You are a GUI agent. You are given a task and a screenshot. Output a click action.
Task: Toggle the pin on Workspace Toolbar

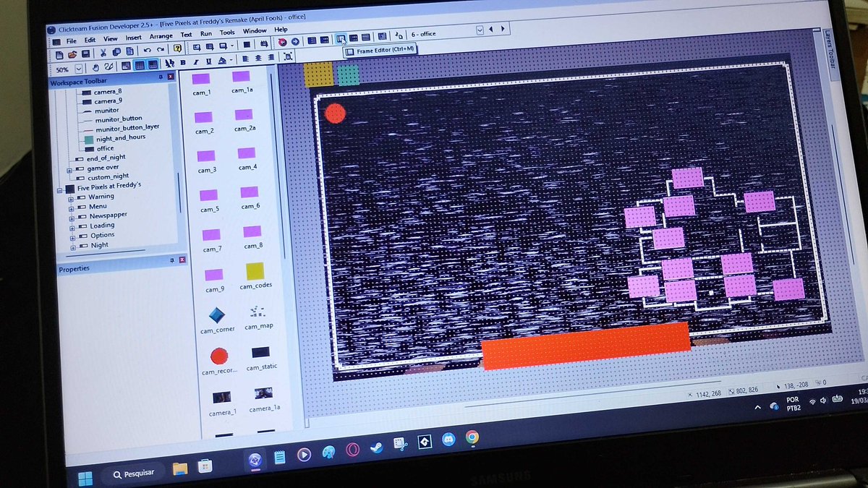pos(161,76)
